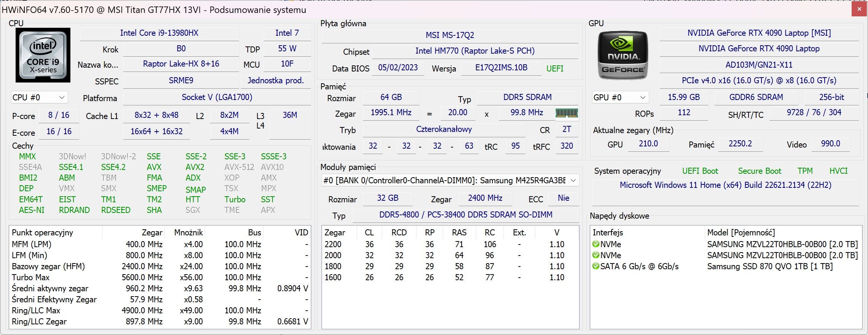Click the SRME9 SSPEC value

coord(181,81)
